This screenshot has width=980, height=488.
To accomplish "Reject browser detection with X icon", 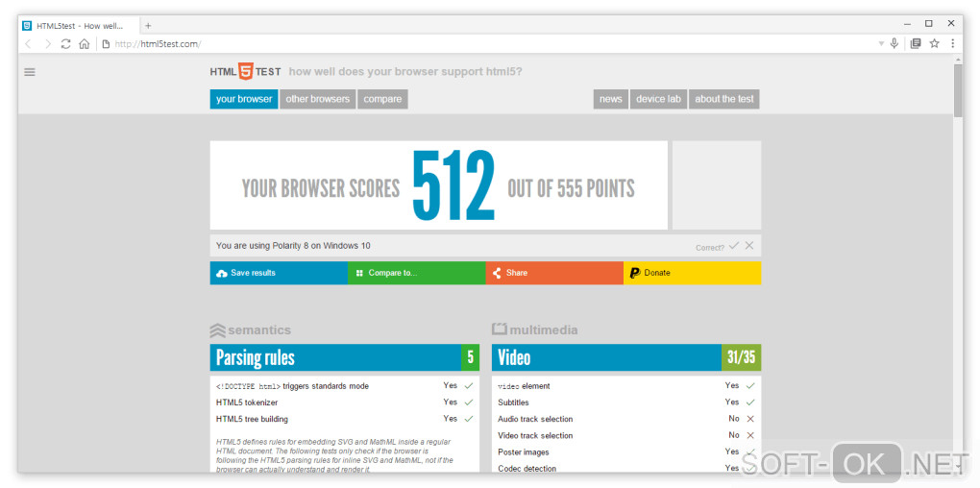I will click(x=749, y=246).
